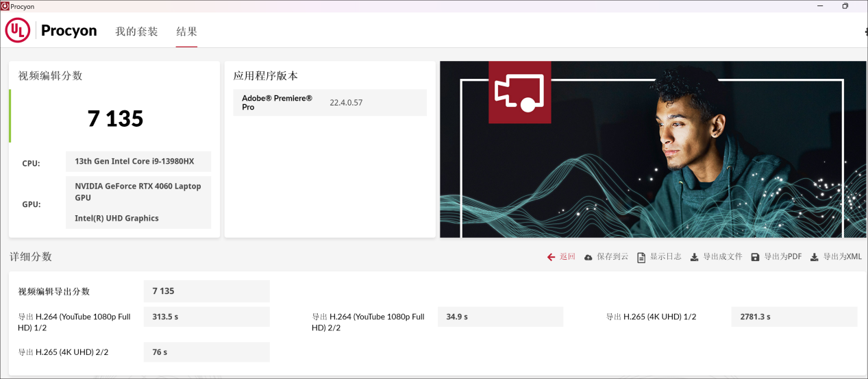Click the PDF floppy disk save icon
Image resolution: width=868 pixels, height=379 pixels.
[x=755, y=257]
